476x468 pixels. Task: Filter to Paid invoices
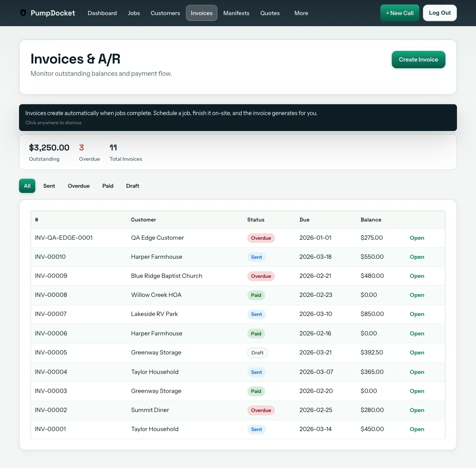click(x=107, y=186)
